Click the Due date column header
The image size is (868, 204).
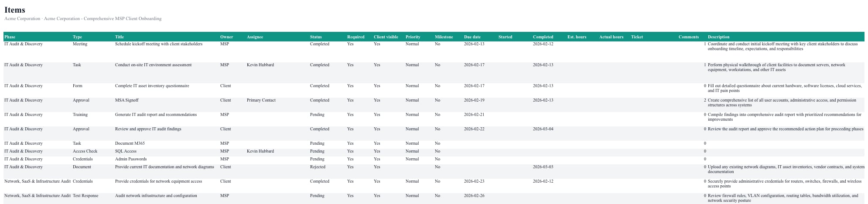click(472, 37)
